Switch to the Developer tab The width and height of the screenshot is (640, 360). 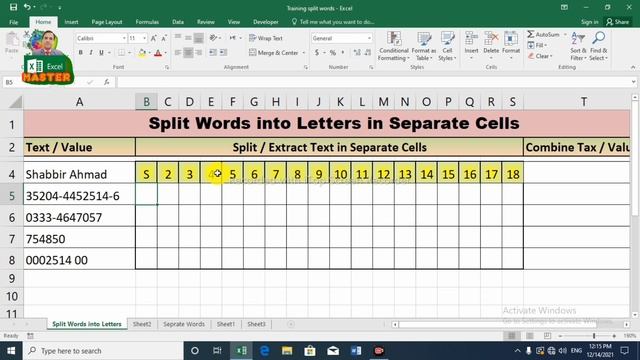266,22
